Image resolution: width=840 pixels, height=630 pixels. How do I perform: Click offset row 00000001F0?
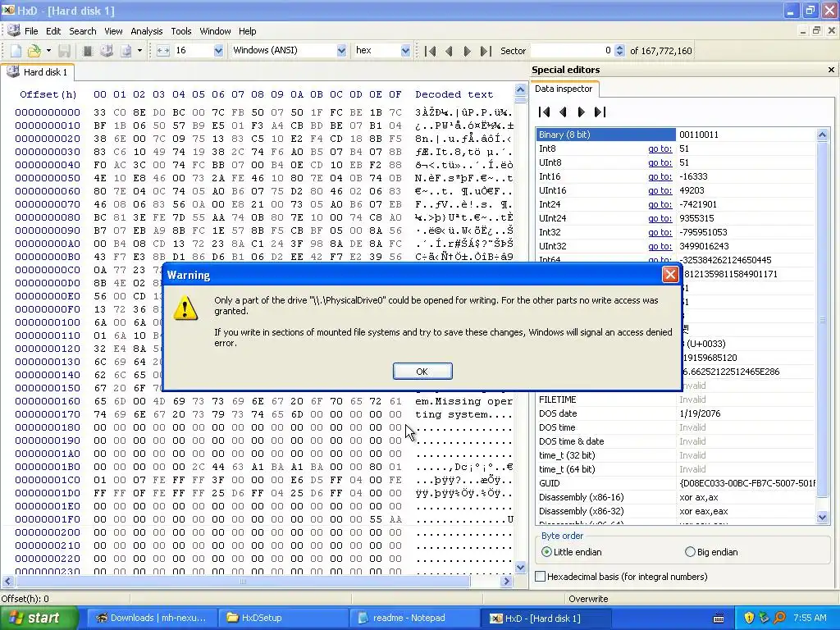pyautogui.click(x=47, y=519)
